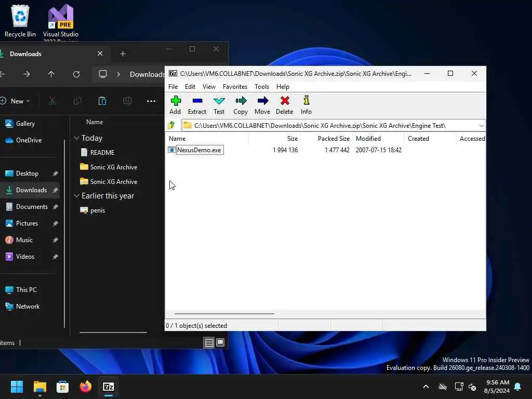Run the Test archive tool
This screenshot has height=399, width=532.
point(219,105)
